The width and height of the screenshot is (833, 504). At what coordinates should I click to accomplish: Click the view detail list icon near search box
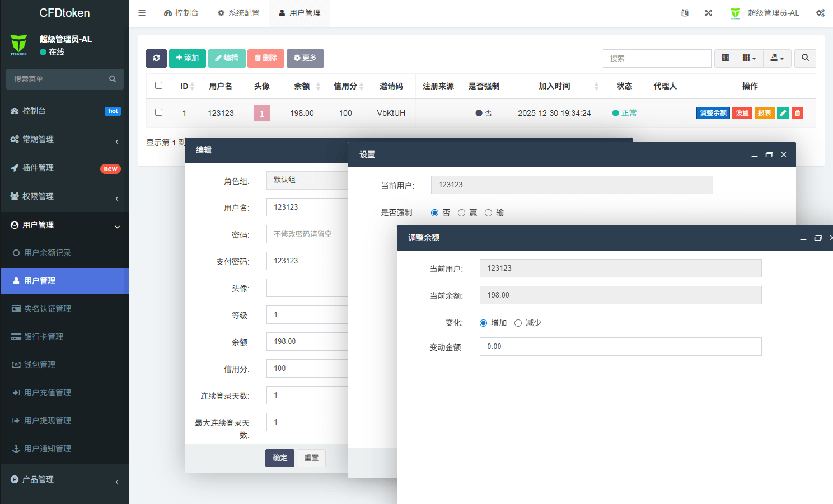[725, 58]
